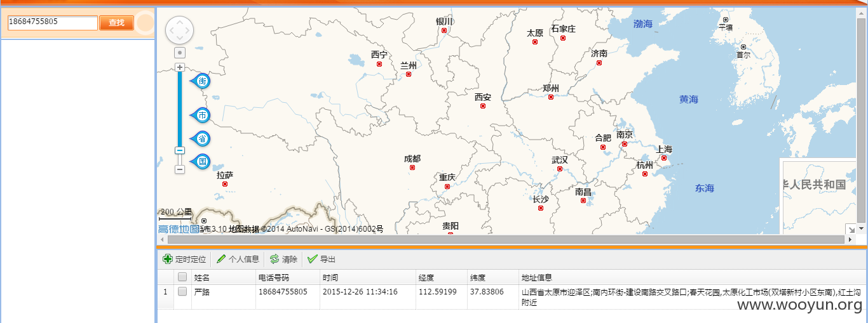Click the map pan compass control

tap(179, 30)
